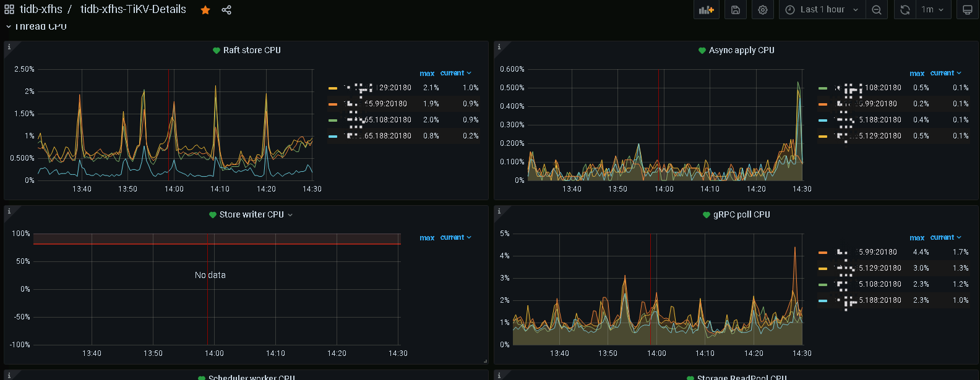Open the Store writer CPU panel title menu

click(251, 214)
